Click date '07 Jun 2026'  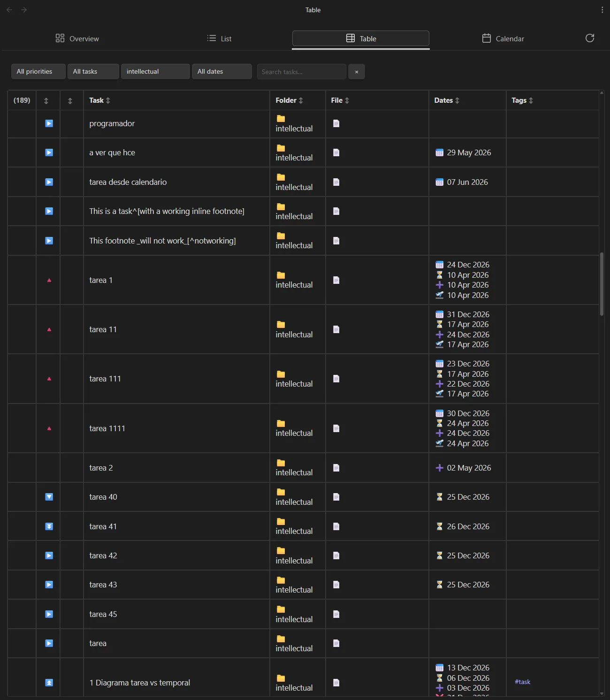(467, 182)
